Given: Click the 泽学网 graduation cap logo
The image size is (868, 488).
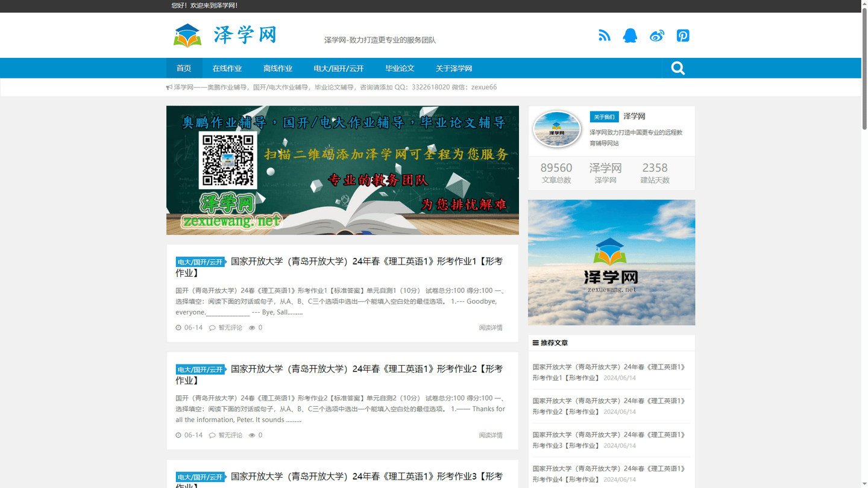Looking at the screenshot, I should pos(187,36).
